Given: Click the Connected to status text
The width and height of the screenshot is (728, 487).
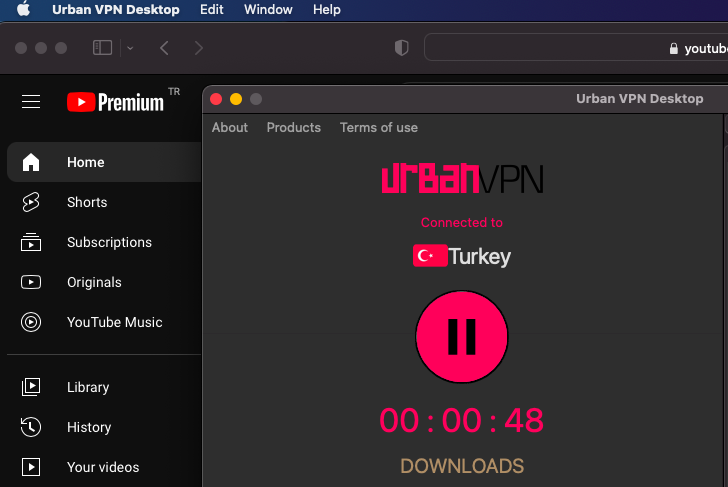Looking at the screenshot, I should (462, 222).
